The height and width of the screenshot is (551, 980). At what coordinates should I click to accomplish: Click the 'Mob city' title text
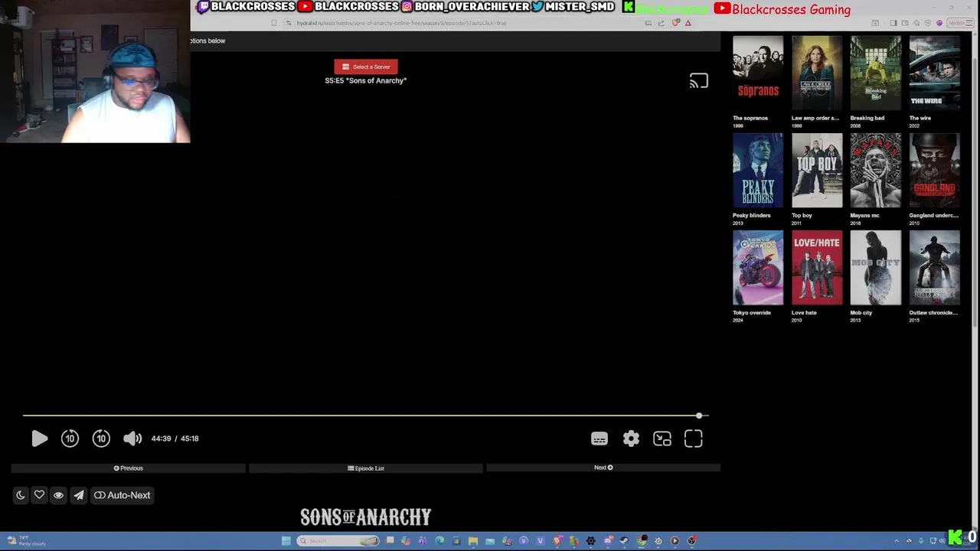861,312
